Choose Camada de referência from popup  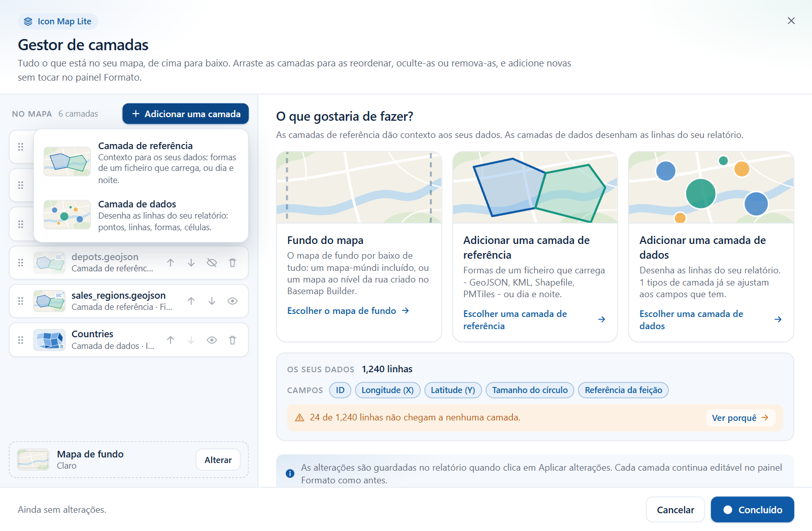(x=141, y=162)
